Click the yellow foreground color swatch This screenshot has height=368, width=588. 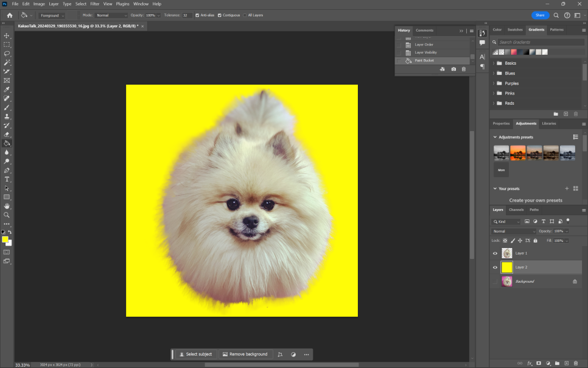[5, 239]
